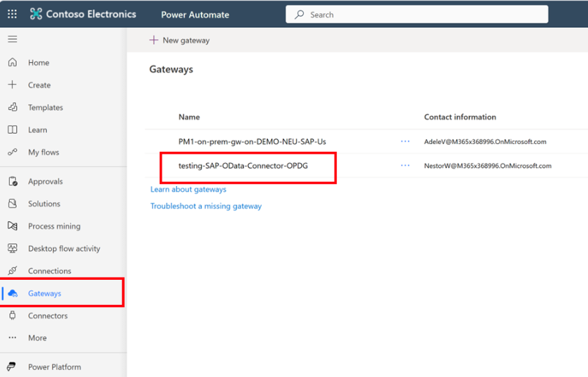The width and height of the screenshot is (588, 377).
Task: Follow the Troubleshoot a missing gateway link
Action: click(x=206, y=206)
